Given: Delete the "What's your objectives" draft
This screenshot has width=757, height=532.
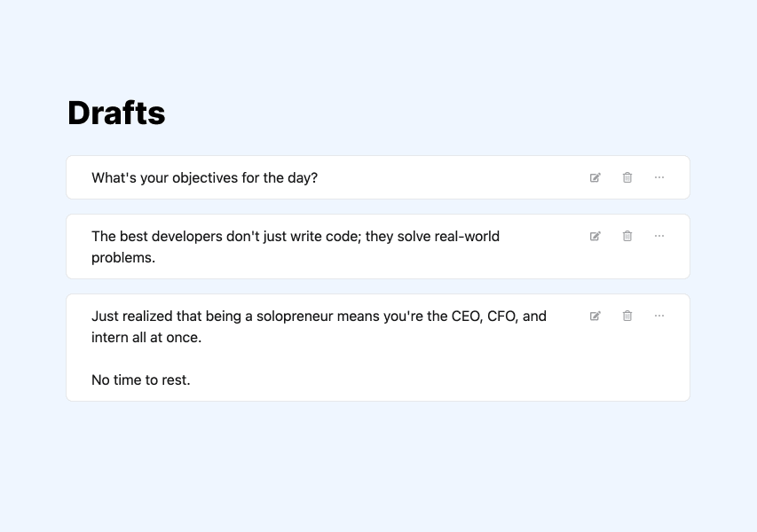Looking at the screenshot, I should point(627,177).
